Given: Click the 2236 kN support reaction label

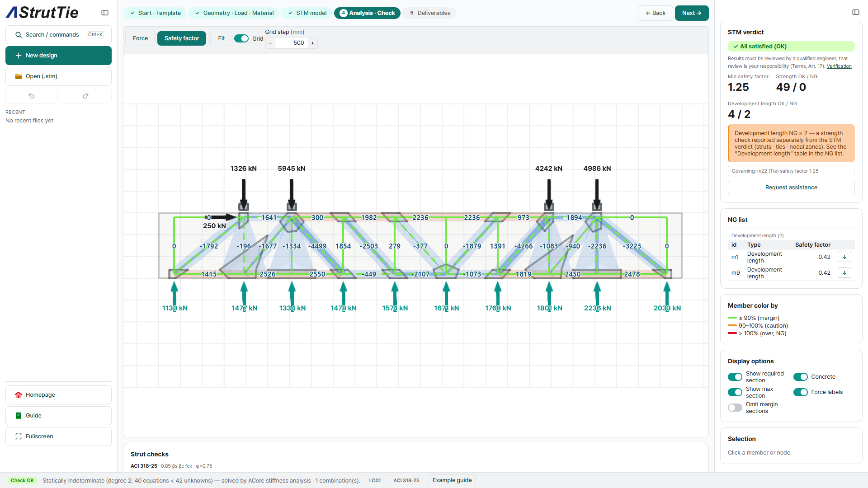Looking at the screenshot, I should tap(597, 308).
